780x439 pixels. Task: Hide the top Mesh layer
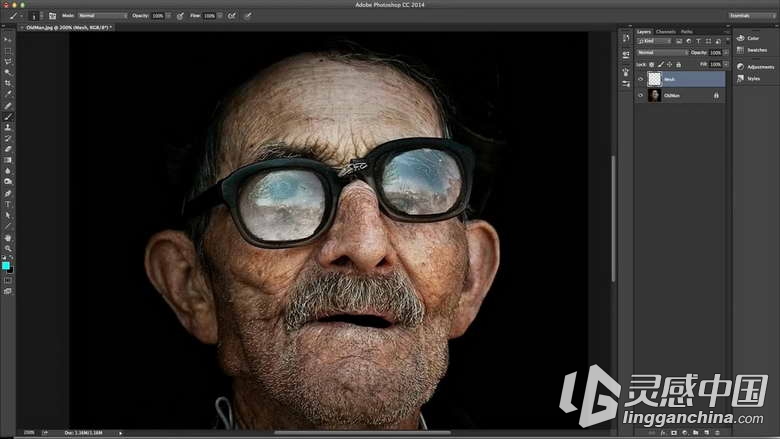click(x=641, y=79)
